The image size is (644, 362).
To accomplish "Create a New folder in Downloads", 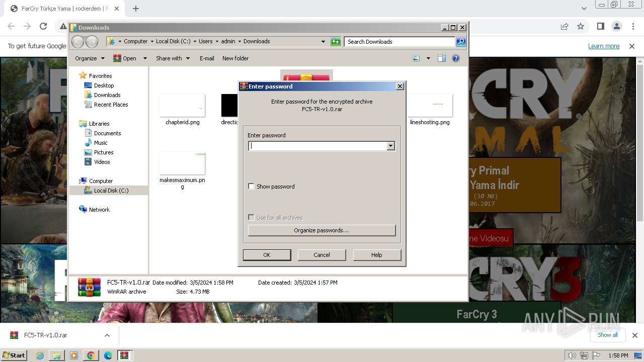I will (x=235, y=58).
